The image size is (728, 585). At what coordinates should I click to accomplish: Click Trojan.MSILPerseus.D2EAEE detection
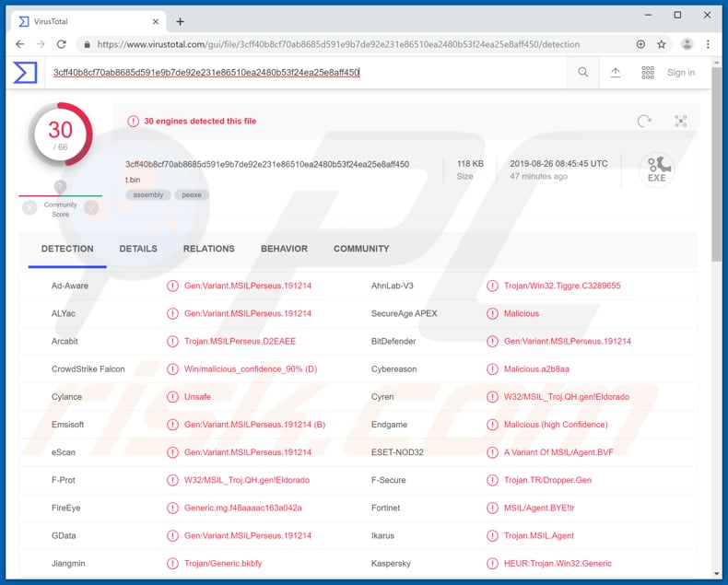coord(240,341)
